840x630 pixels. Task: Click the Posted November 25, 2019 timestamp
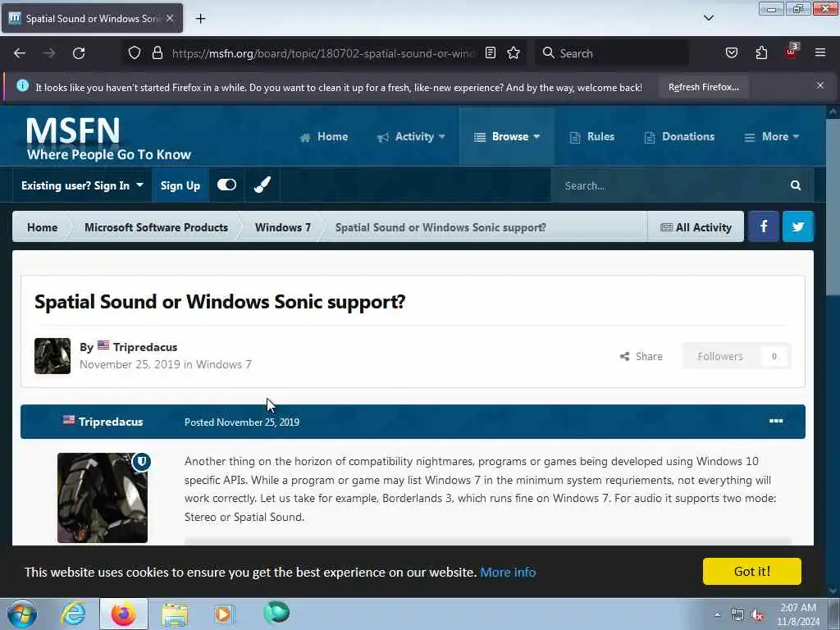tap(242, 422)
